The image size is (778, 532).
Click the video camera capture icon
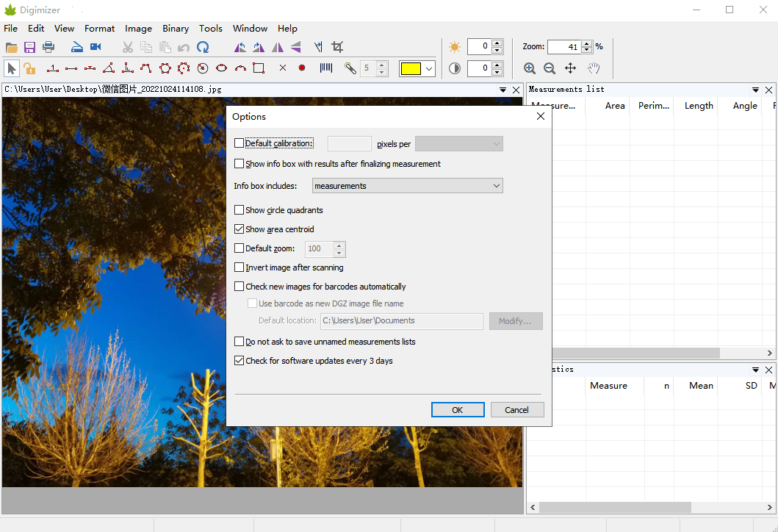pos(96,46)
